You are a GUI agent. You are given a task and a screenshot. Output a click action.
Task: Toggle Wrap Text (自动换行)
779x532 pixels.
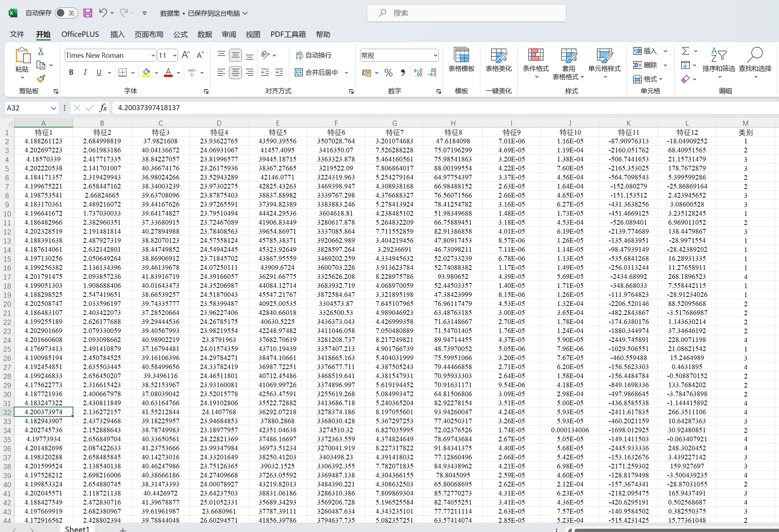[313, 55]
